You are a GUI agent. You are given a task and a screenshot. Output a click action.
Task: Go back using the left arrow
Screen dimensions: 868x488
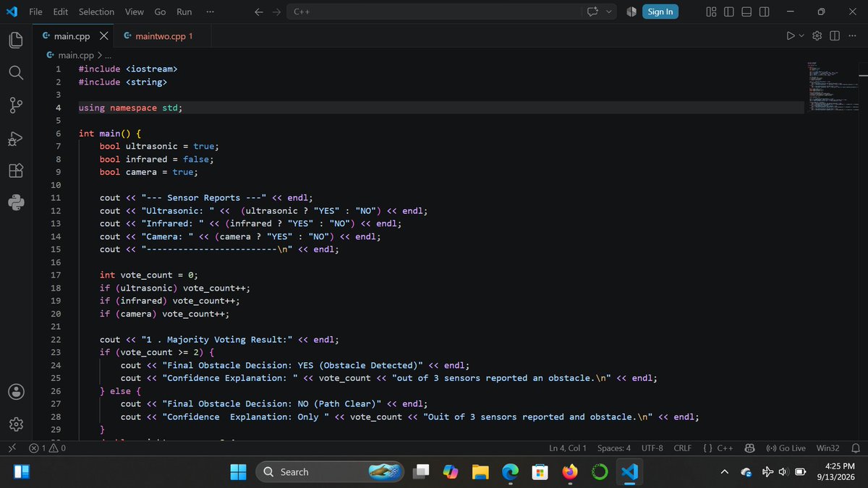click(260, 12)
